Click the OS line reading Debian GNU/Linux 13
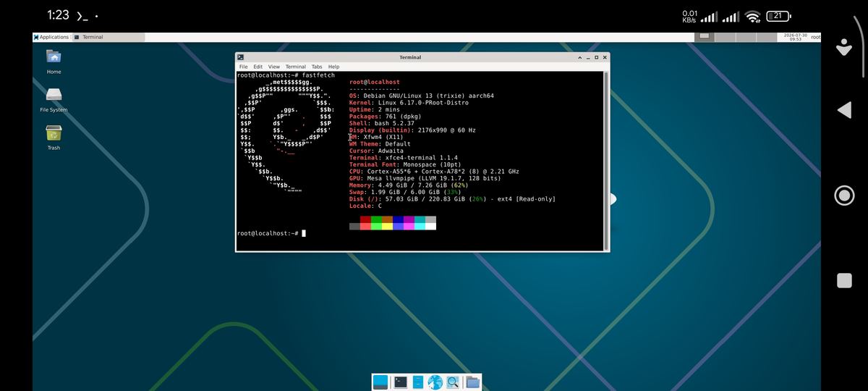The image size is (868, 391). coord(422,96)
